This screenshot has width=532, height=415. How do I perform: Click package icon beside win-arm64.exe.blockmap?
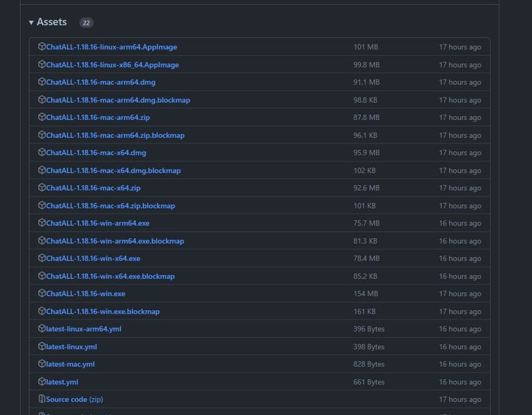[x=41, y=240]
